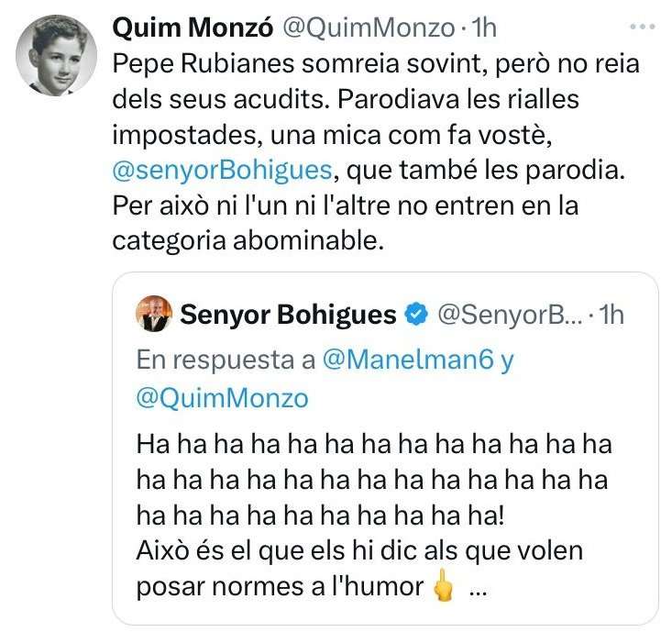Click the "En respuesta a" label
This screenshot has width=672, height=632.
tap(226, 360)
